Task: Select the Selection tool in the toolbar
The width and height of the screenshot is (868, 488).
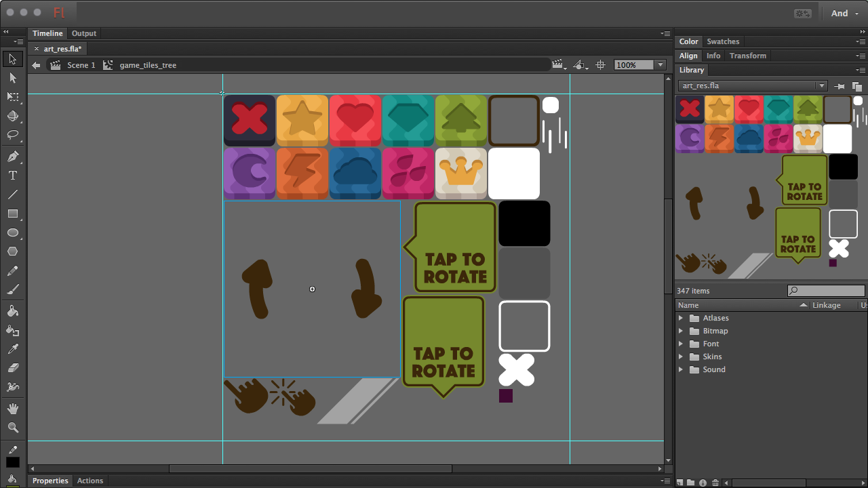Action: [x=12, y=60]
